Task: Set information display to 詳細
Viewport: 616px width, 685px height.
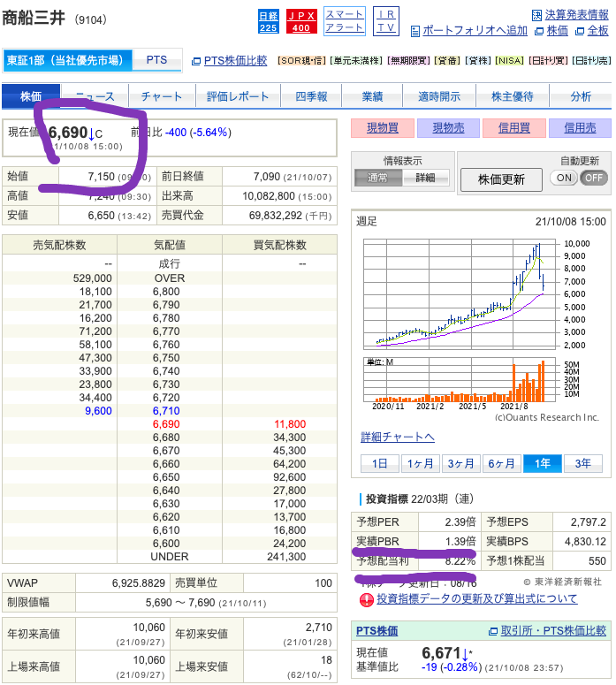Action: [x=425, y=178]
